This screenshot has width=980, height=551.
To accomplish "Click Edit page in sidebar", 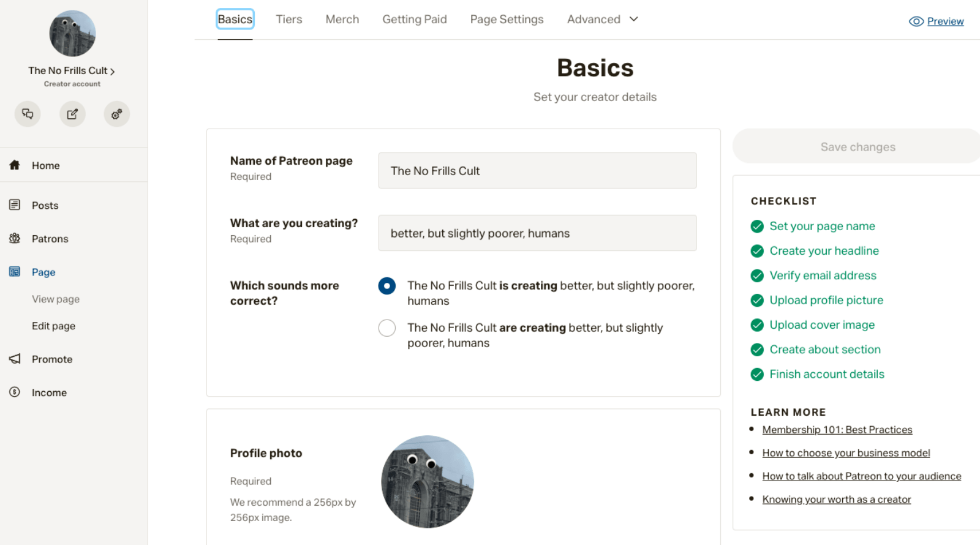I will pyautogui.click(x=53, y=326).
